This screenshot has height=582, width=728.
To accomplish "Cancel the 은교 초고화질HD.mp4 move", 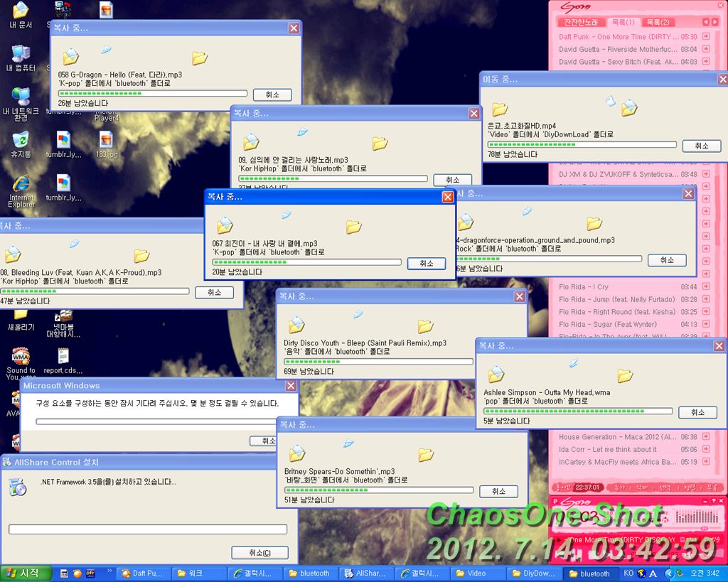I will pyautogui.click(x=702, y=146).
